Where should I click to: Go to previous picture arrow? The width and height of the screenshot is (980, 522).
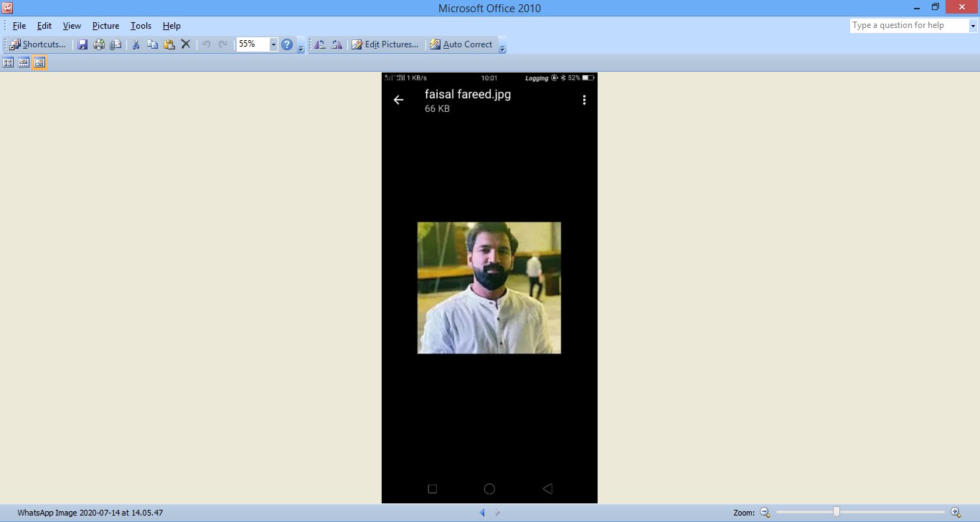(x=482, y=513)
